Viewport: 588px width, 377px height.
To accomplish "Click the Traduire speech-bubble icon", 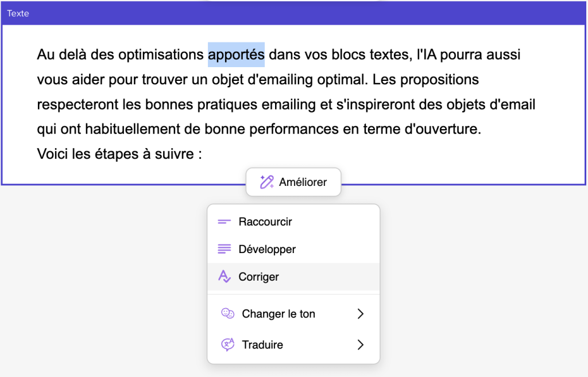I will point(227,344).
